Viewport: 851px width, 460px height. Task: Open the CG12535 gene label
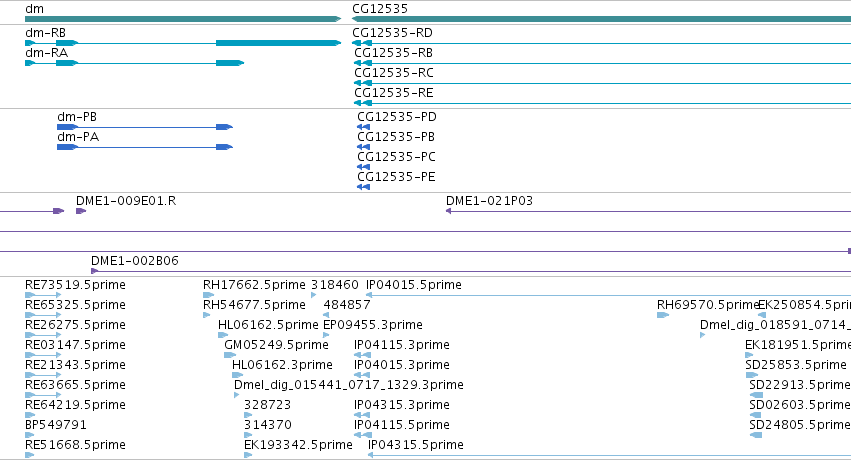coord(380,9)
